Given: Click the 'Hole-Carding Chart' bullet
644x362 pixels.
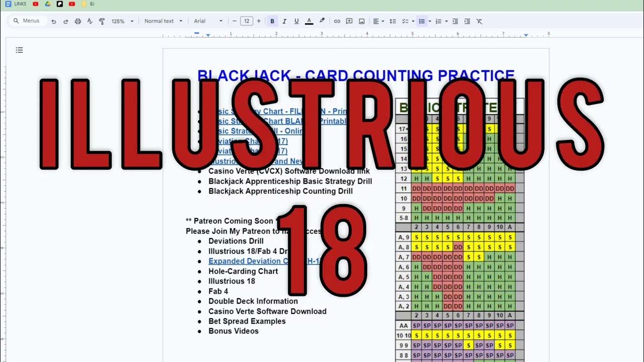Looking at the screenshot, I should tap(244, 271).
